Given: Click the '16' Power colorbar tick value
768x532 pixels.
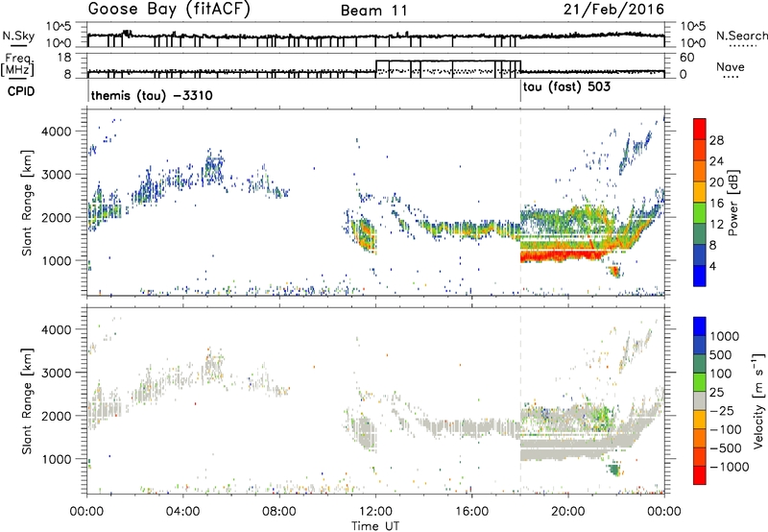Looking at the screenshot, I should [x=716, y=204].
